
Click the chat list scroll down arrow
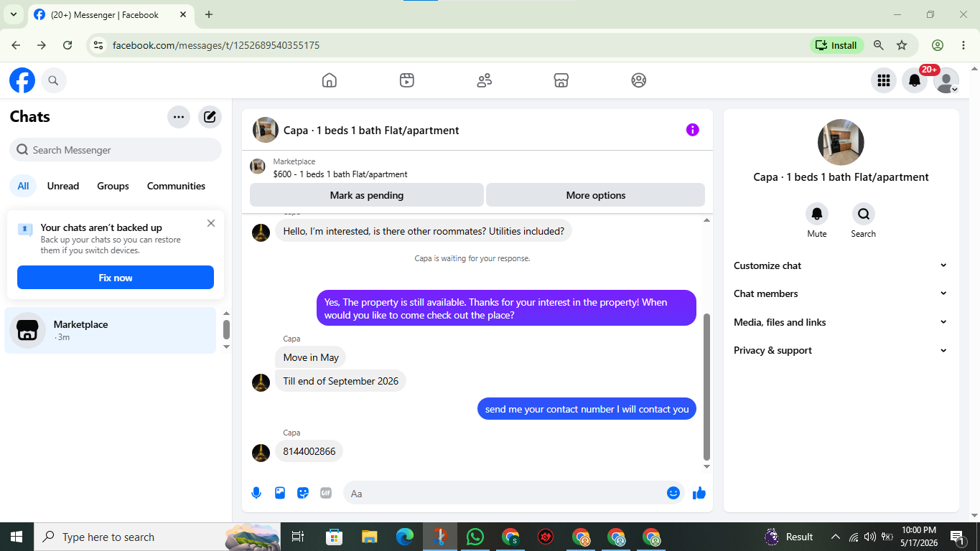click(227, 347)
